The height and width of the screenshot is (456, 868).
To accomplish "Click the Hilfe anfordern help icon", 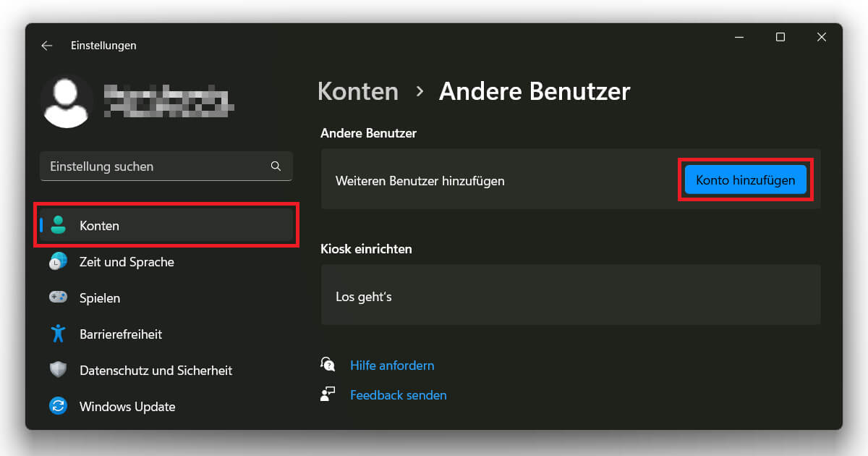I will point(328,364).
